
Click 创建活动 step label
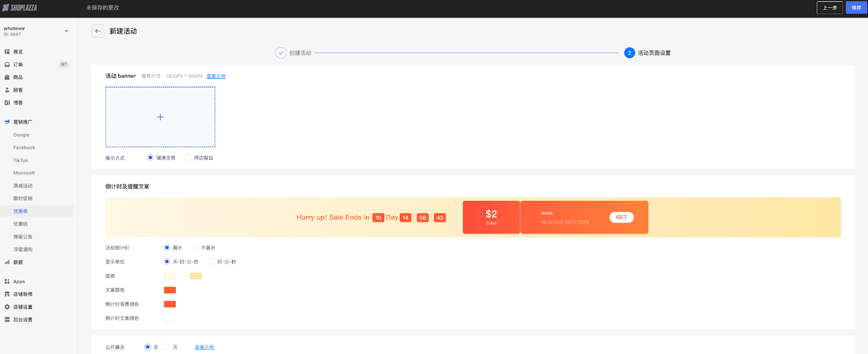(301, 53)
